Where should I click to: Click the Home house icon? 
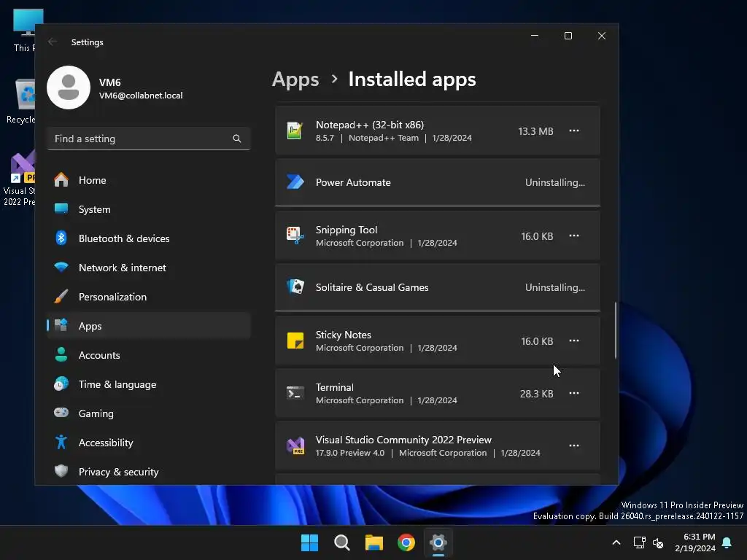(x=61, y=179)
